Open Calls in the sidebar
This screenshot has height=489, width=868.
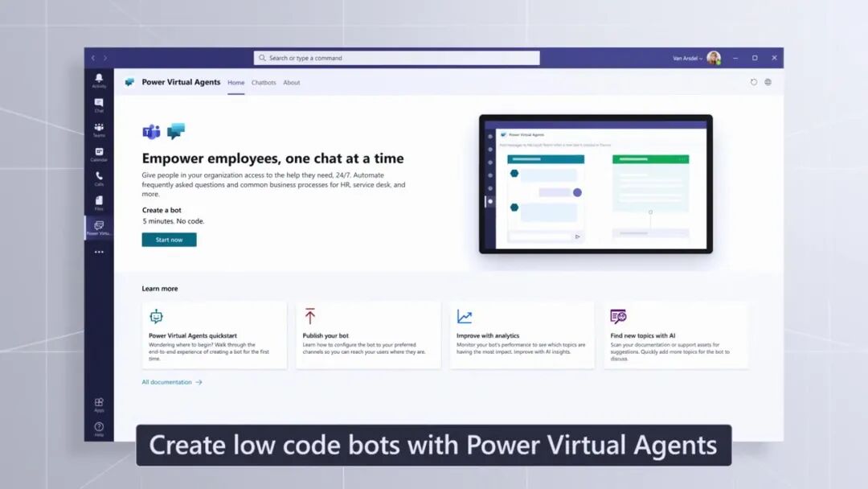click(x=99, y=179)
